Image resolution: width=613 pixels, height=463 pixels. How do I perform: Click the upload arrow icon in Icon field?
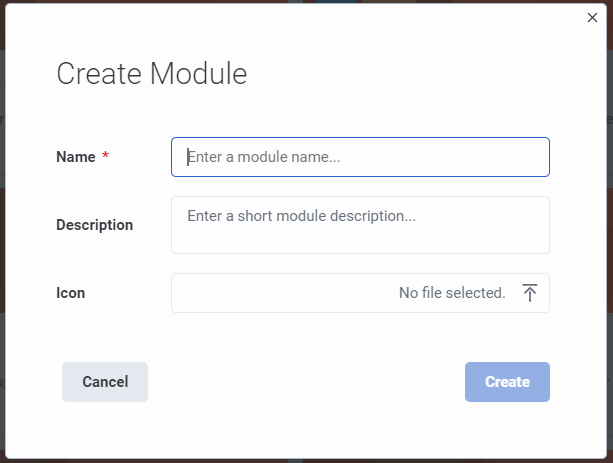[530, 293]
